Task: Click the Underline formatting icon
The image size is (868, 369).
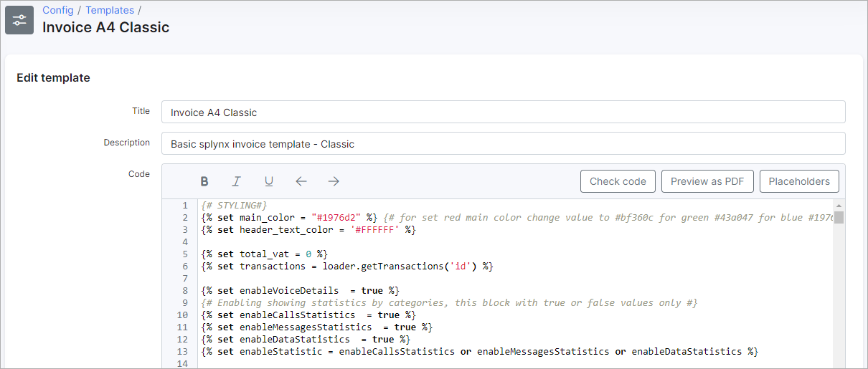Action: (x=269, y=181)
